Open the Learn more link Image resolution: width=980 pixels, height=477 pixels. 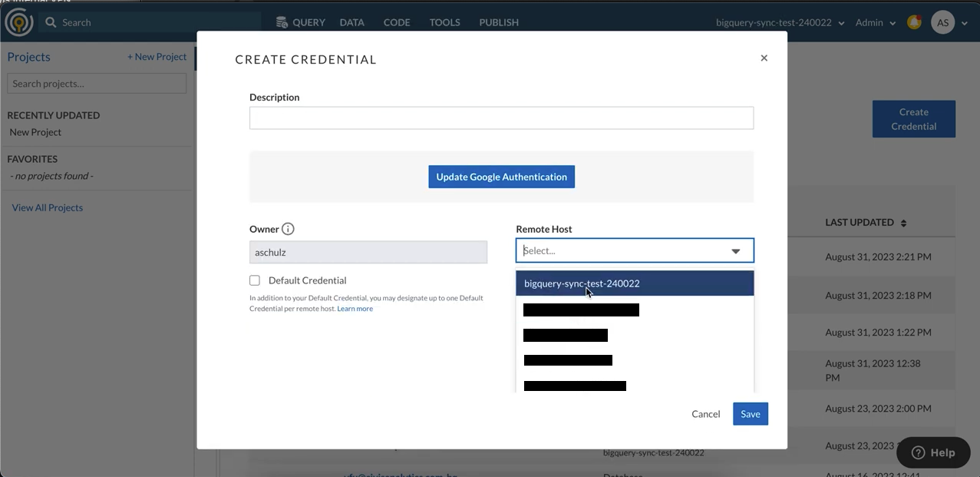tap(355, 309)
